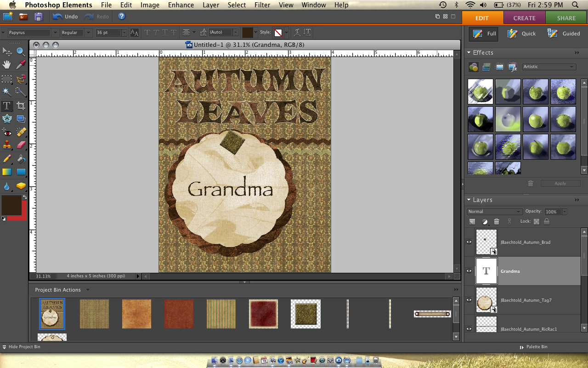Click the Create Warped Text icon
This screenshot has height=368, width=588.
coord(297,33)
